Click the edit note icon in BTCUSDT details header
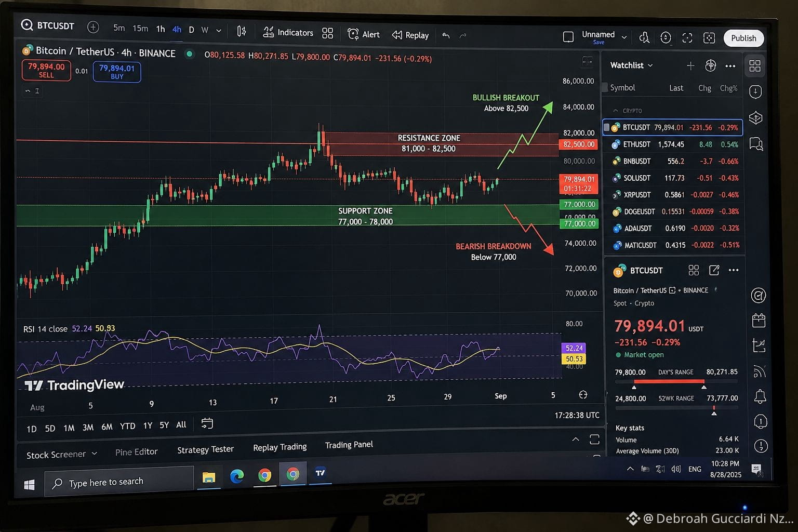This screenshot has height=532, width=798. pyautogui.click(x=714, y=270)
